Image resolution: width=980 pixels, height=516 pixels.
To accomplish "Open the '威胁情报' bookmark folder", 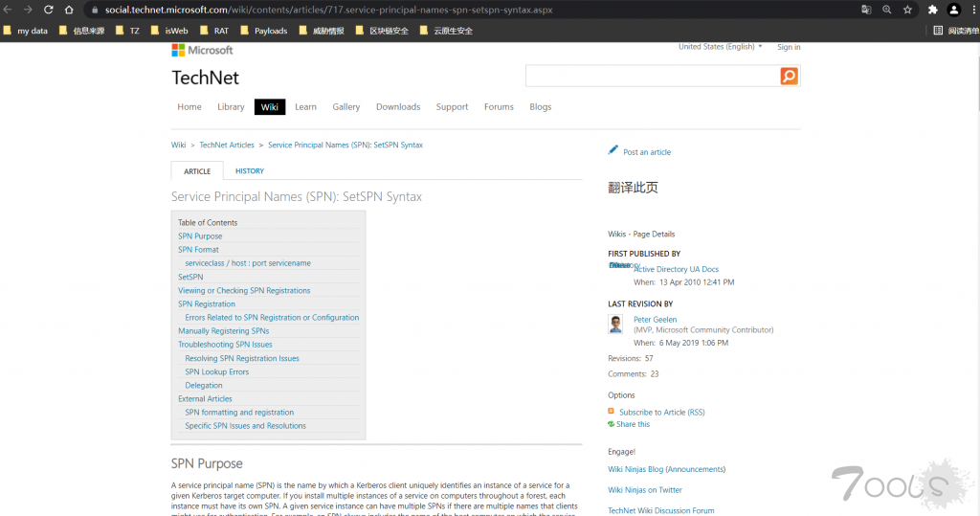I will [x=322, y=31].
